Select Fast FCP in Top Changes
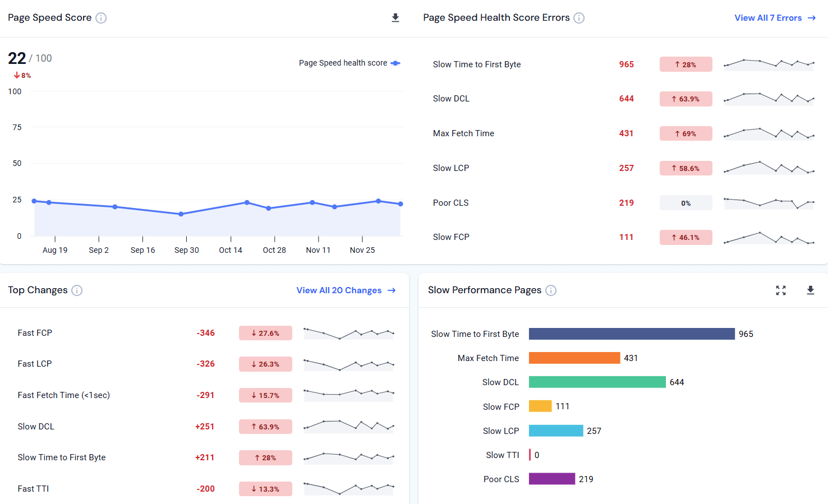This screenshot has height=504, width=828. [35, 333]
